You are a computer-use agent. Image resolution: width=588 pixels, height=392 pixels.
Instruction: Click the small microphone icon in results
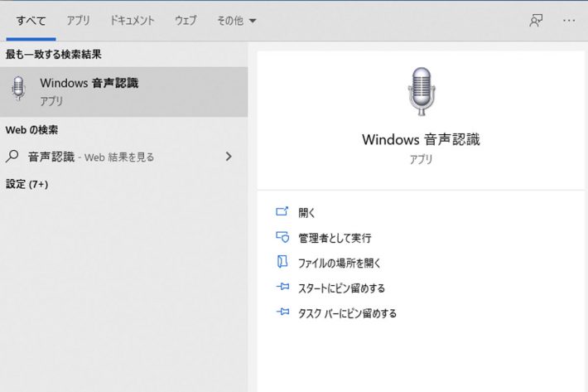click(x=18, y=88)
